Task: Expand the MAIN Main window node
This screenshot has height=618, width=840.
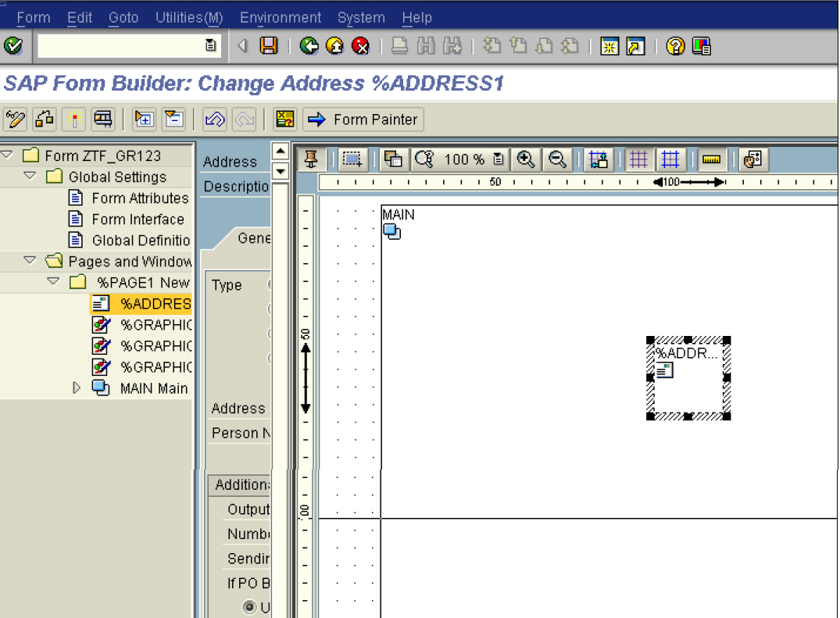Action: click(77, 388)
